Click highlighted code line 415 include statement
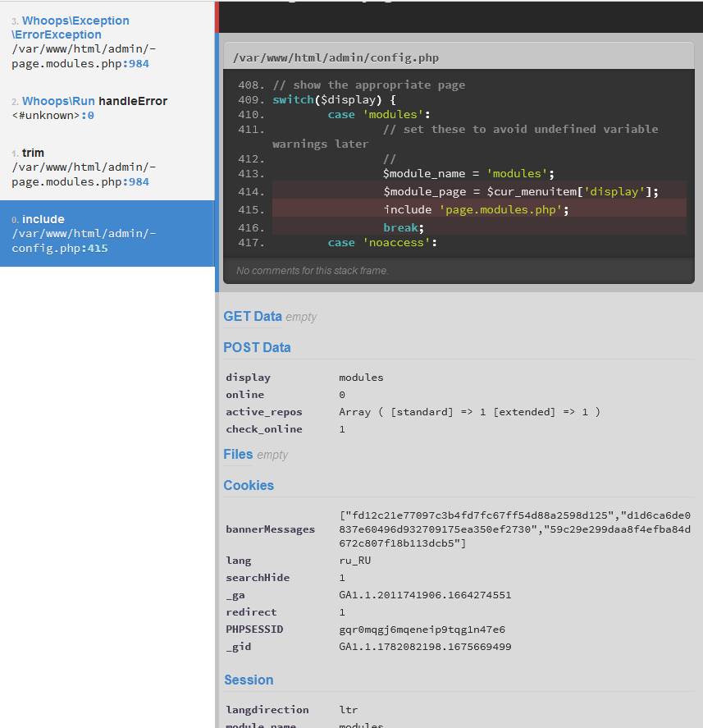The image size is (703, 728). point(476,209)
